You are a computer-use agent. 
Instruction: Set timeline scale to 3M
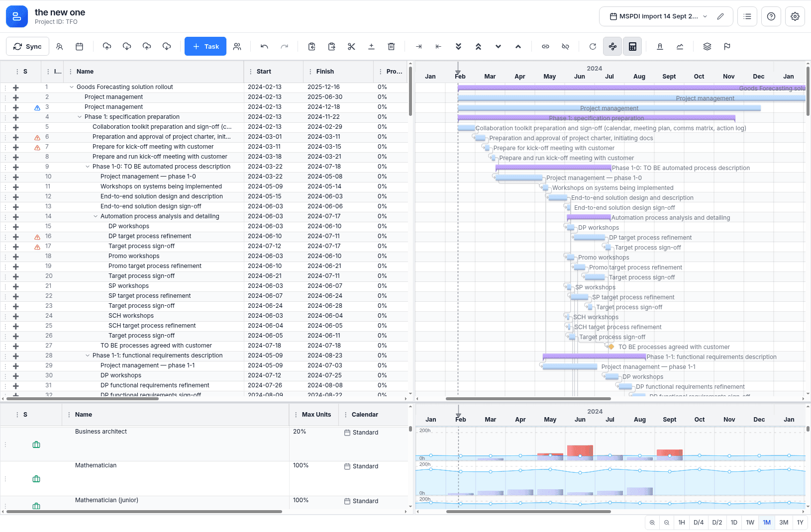pyautogui.click(x=784, y=523)
